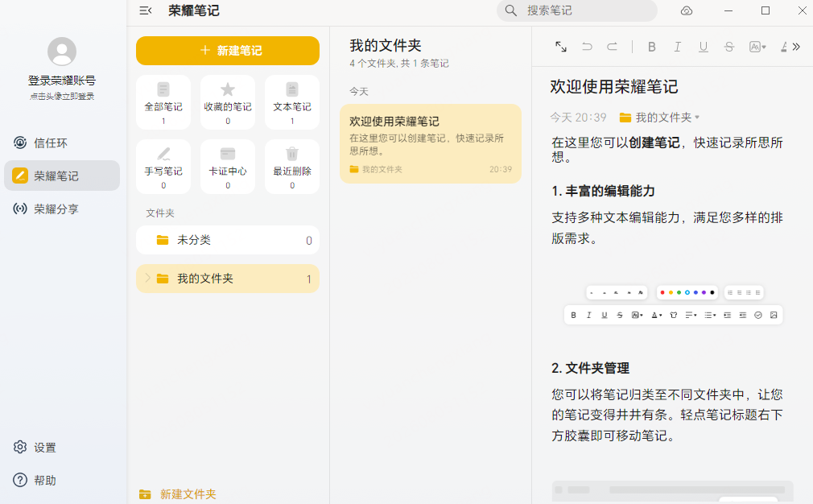This screenshot has width=813, height=504.
Task: Click the 荣耀笔记 app title
Action: [x=194, y=10]
